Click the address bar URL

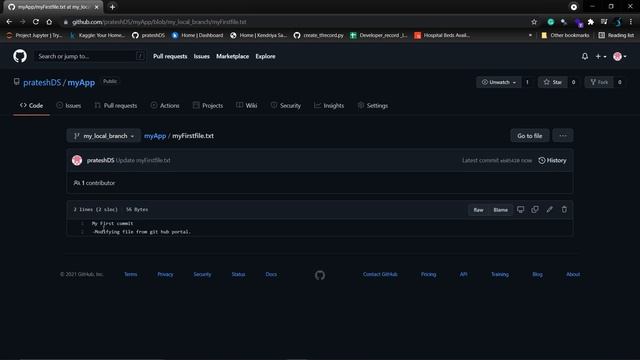159,22
